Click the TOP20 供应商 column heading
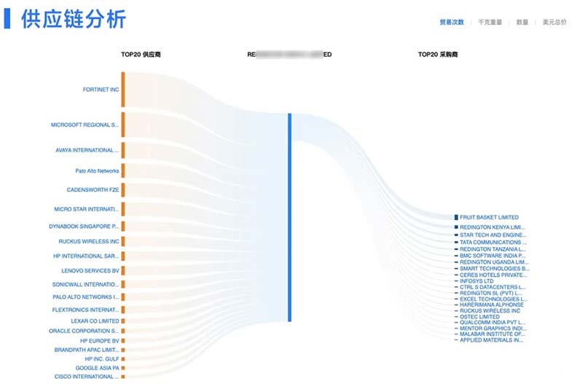Viewport: 585px width, 392px height. (141, 55)
